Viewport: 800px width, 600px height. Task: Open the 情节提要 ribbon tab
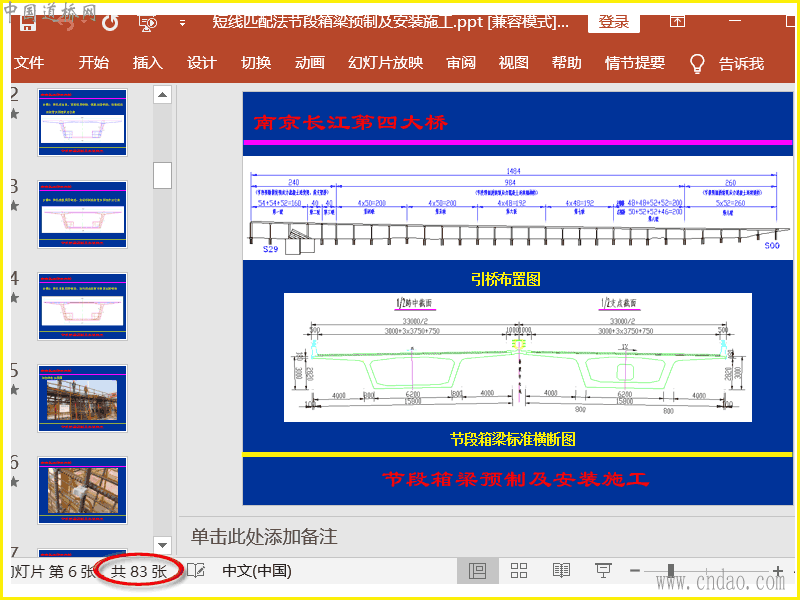click(635, 62)
